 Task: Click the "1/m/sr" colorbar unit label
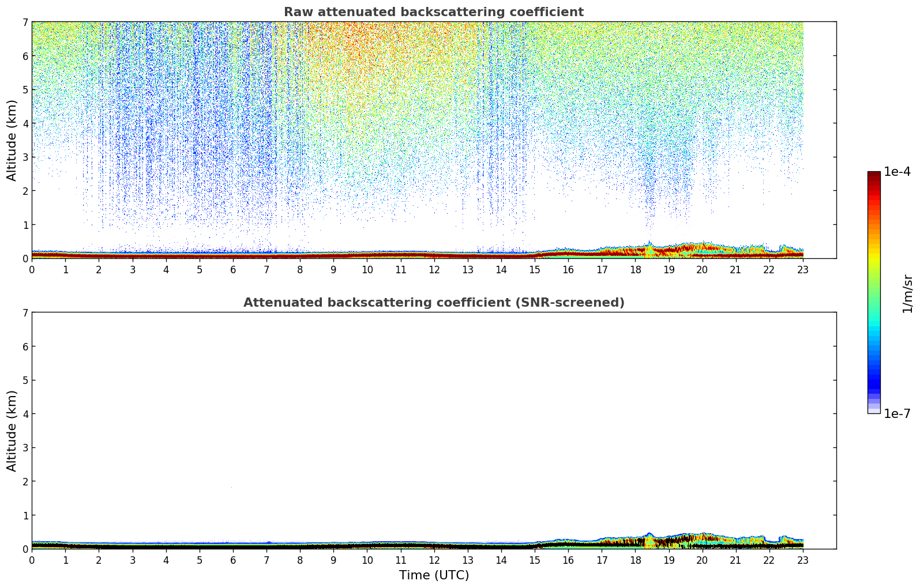point(907,293)
